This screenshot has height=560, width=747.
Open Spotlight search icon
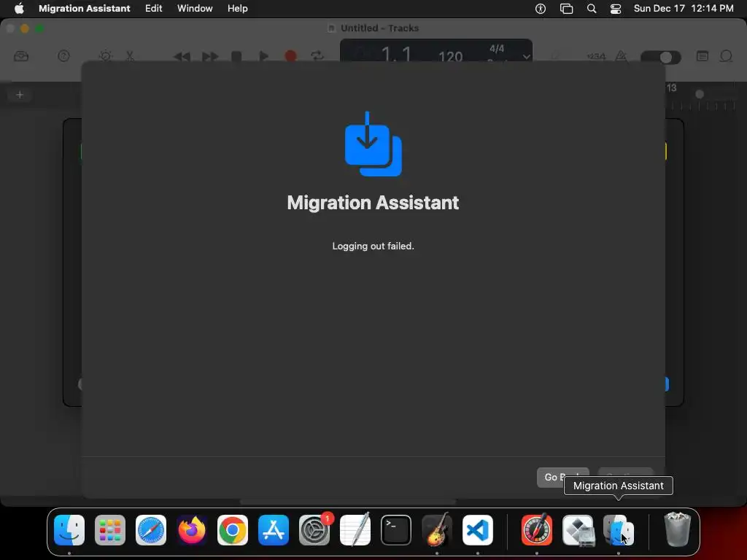pos(591,8)
